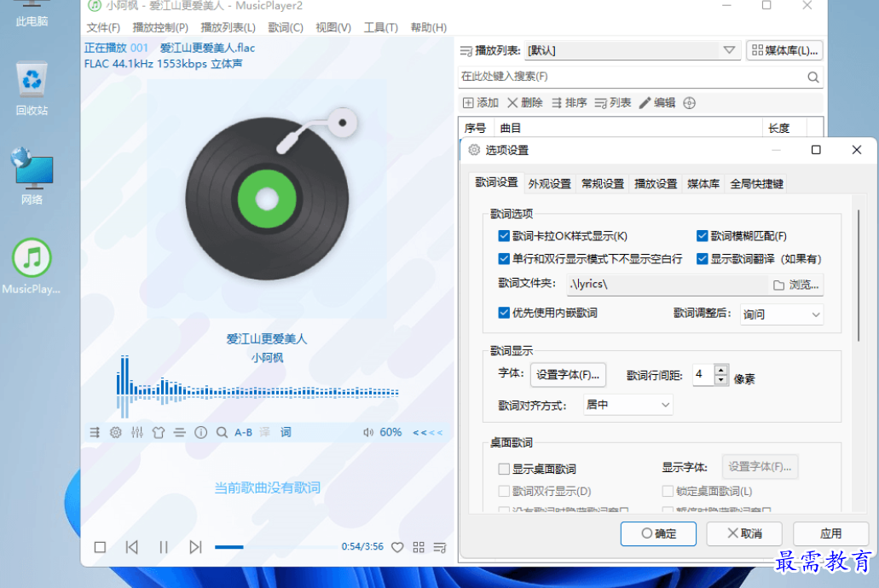Toggle playlist panel icon beside playback time
This screenshot has width=879, height=588.
point(440,547)
